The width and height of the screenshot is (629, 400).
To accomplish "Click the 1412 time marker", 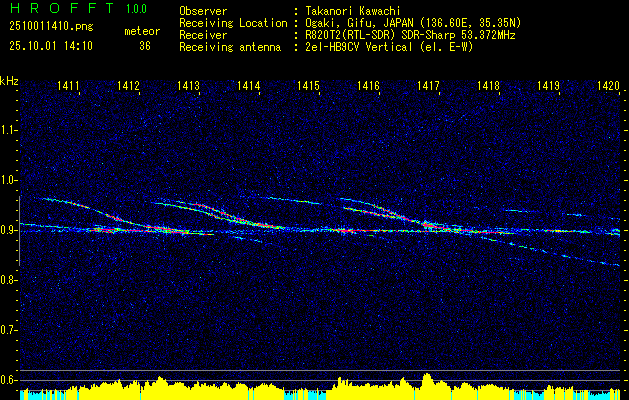I will (x=128, y=85).
